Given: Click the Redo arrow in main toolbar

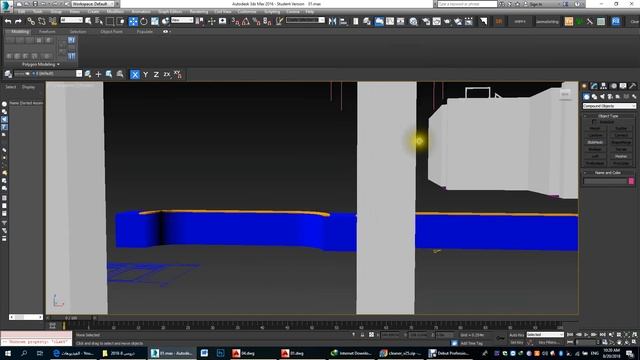Looking at the screenshot, I should click(18, 21).
